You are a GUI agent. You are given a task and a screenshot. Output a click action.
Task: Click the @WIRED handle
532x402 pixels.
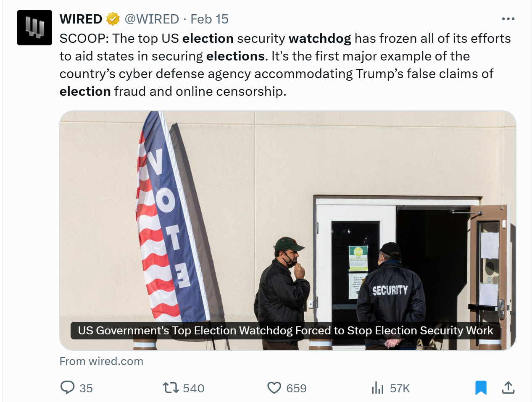(x=152, y=19)
